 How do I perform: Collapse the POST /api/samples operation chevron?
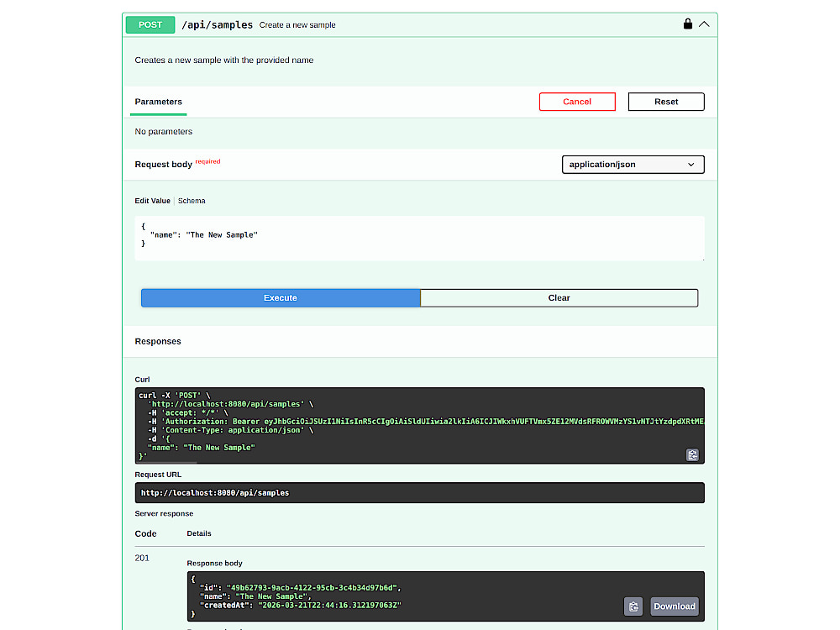click(x=704, y=24)
